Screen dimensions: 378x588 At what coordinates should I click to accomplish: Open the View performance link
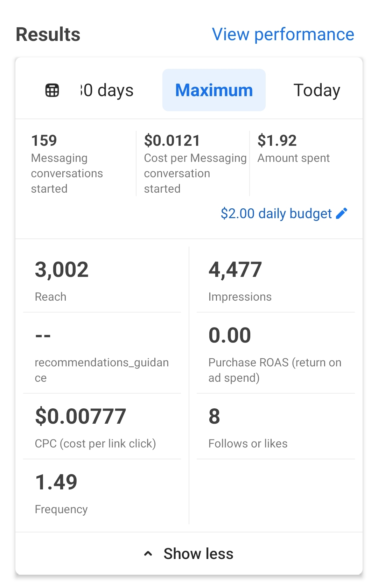pyautogui.click(x=283, y=34)
